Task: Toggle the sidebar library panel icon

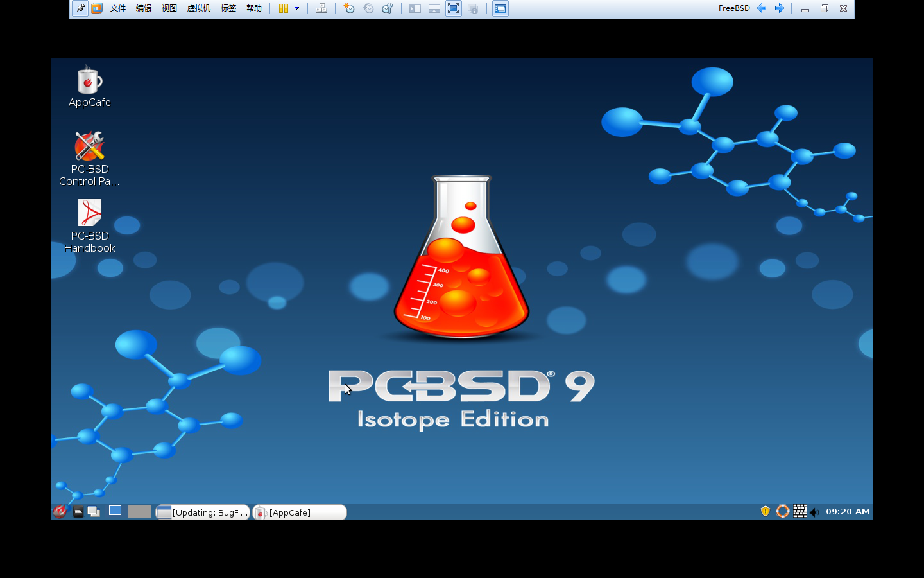Action: tap(415, 8)
